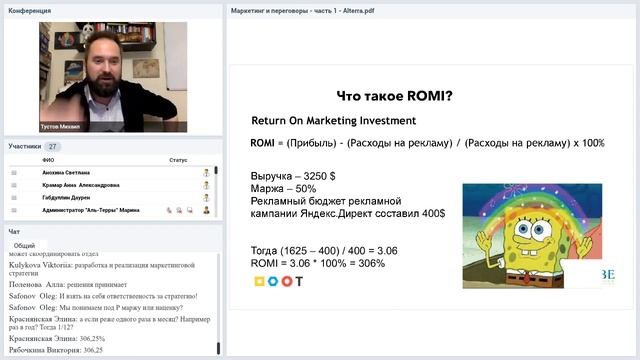This screenshot has height=360, width=640.
Task: Switch to the Общий chat tab
Action: 24,246
